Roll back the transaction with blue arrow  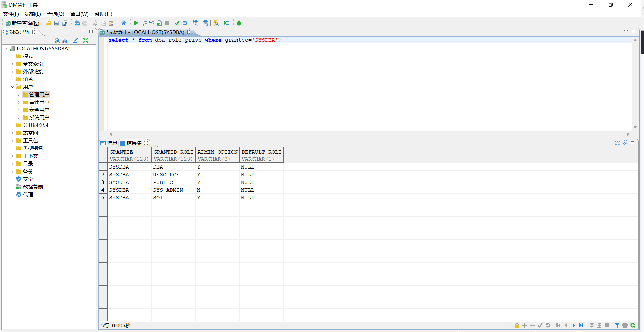click(185, 23)
